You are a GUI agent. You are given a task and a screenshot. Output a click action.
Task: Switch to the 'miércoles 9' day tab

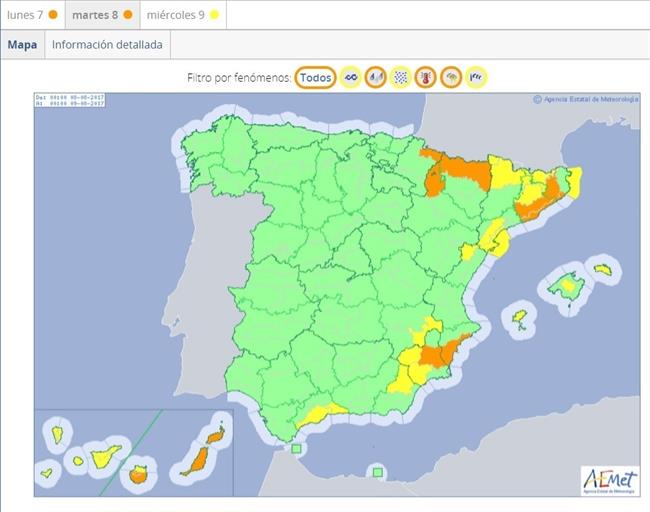pyautogui.click(x=183, y=15)
